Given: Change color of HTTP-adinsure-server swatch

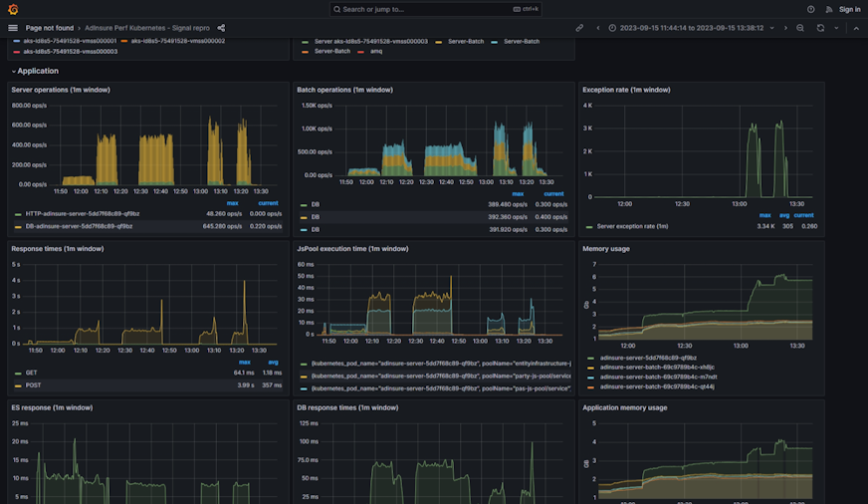Looking at the screenshot, I should [18, 214].
